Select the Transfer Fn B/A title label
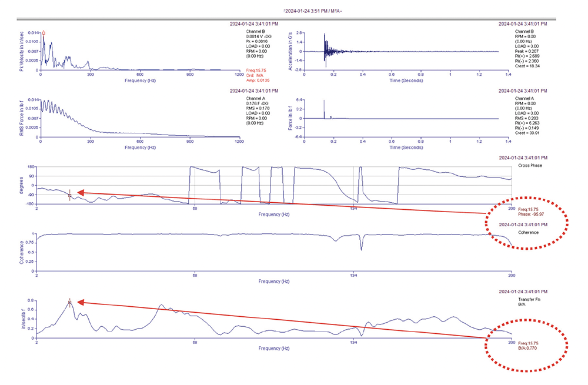 [527, 302]
